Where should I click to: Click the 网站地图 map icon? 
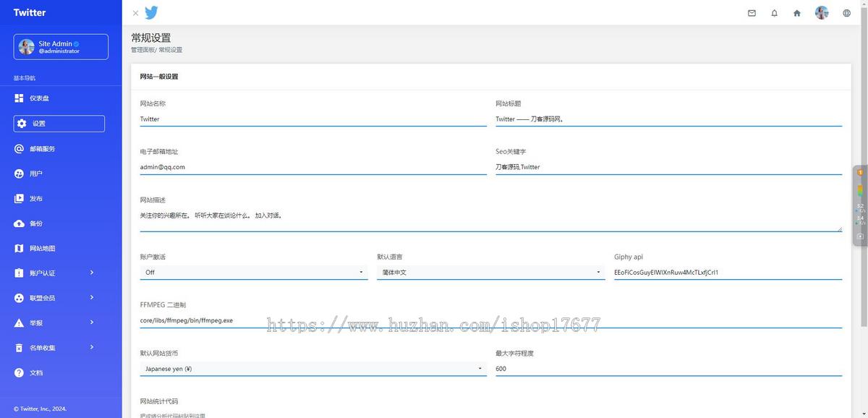click(20, 248)
